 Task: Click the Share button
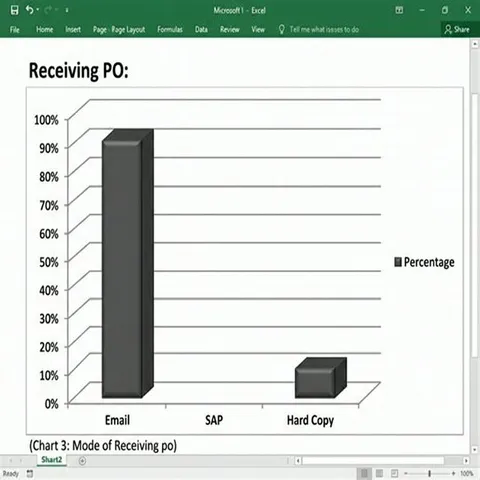[x=457, y=30]
